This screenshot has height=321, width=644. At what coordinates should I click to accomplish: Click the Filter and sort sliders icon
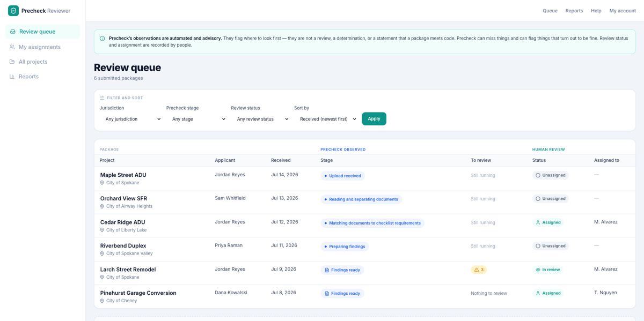[x=102, y=98]
